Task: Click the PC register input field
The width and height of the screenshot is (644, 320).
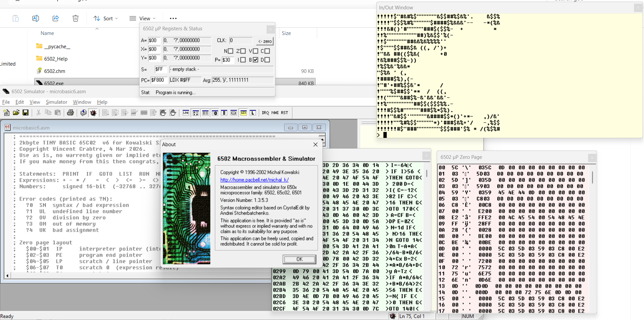Action: coord(158,80)
